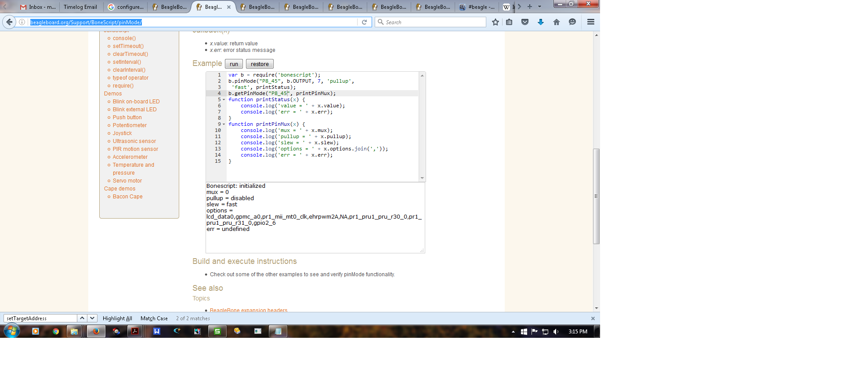This screenshot has height=373, width=868.
Task: Show hidden tray icons arrow
Action: point(513,332)
